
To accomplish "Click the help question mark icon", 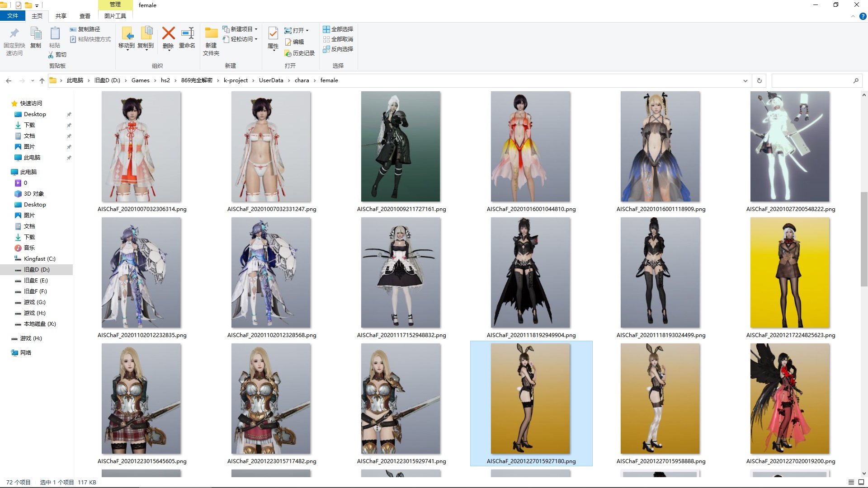I will coord(863,16).
